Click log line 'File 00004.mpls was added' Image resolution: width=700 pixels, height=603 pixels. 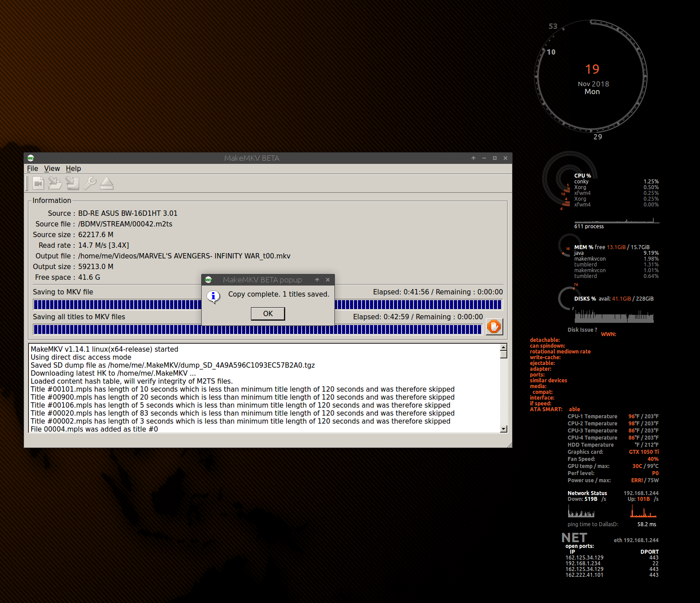94,429
